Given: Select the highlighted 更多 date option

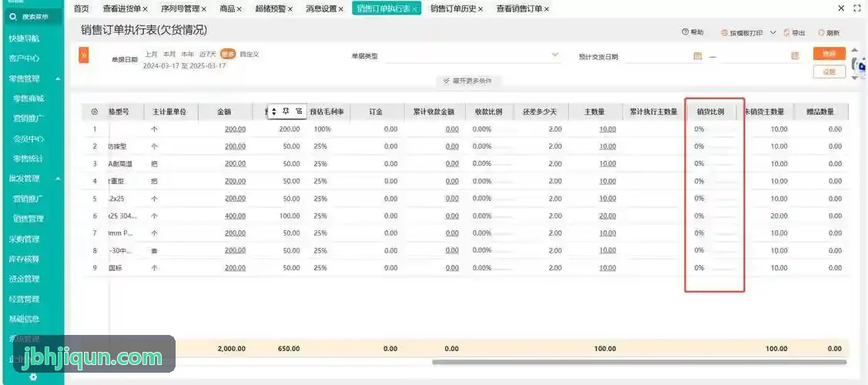Looking at the screenshot, I should pyautogui.click(x=228, y=54).
